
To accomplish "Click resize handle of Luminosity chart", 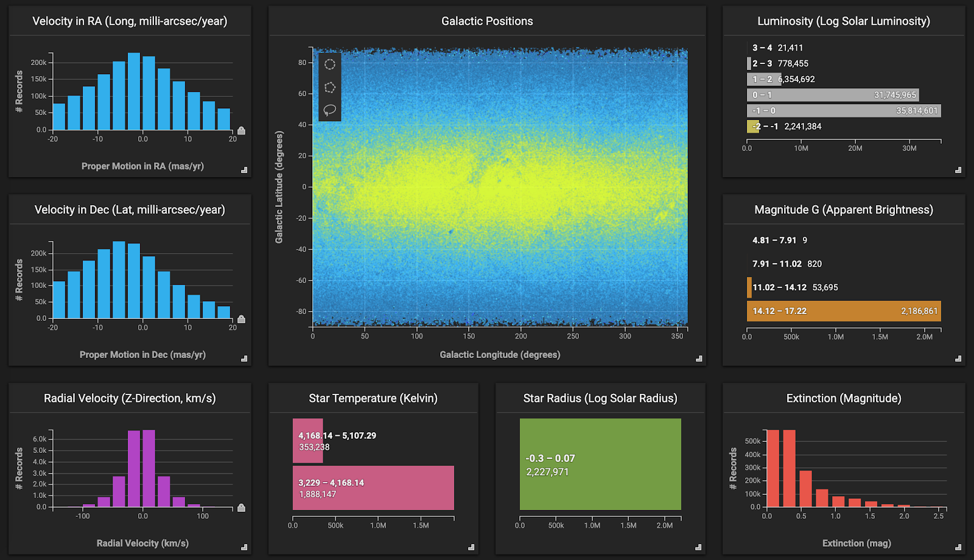I will coord(958,170).
